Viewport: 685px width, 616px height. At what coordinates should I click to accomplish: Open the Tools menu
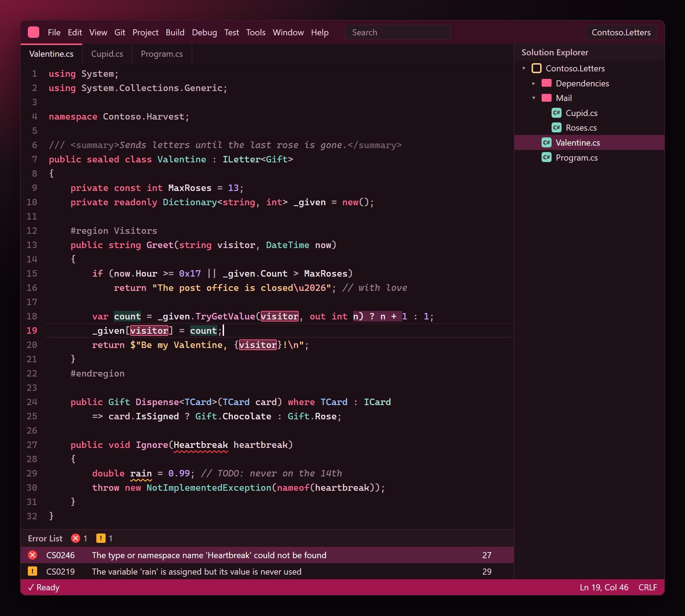pos(255,32)
